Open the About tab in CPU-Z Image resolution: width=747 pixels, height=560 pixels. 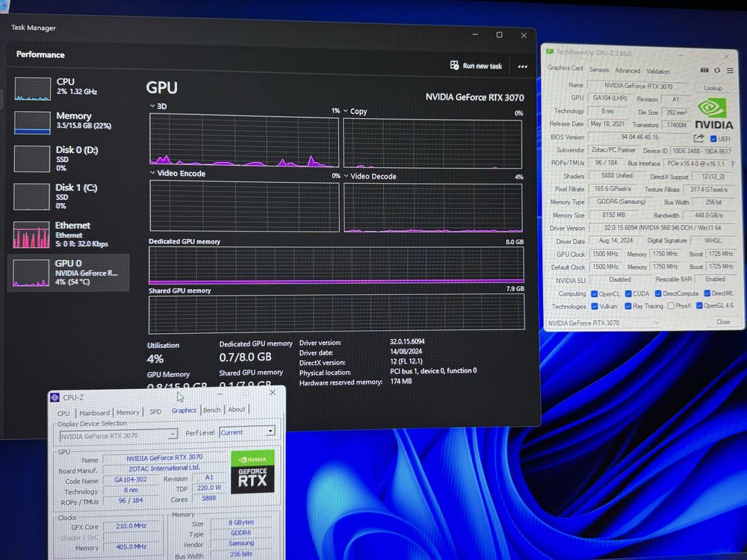[x=236, y=409]
